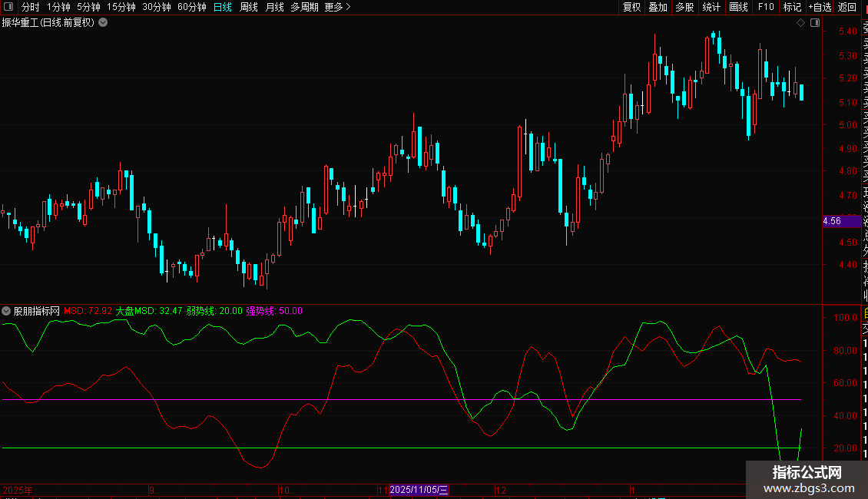Collapse the 股朋指标网 indicator panel arrow

[6, 311]
